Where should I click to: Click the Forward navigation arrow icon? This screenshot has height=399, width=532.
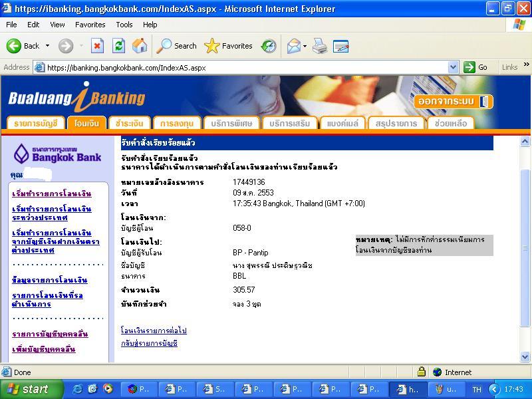click(65, 46)
